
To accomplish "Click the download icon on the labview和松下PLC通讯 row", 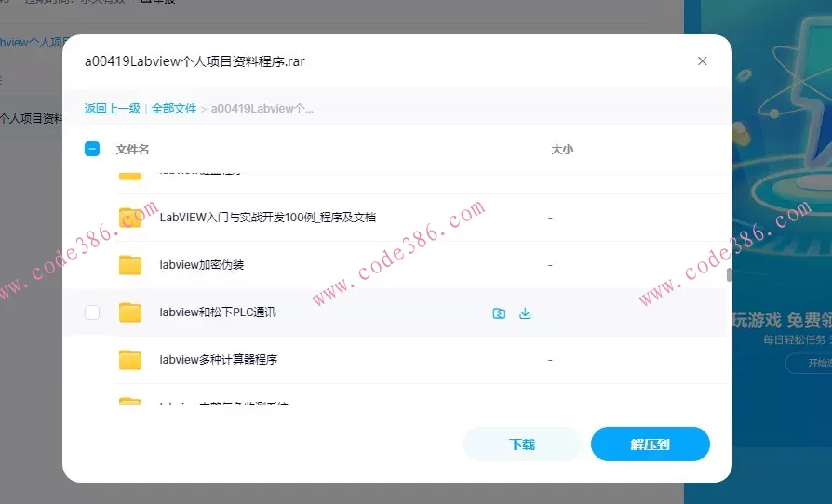I will [525, 313].
